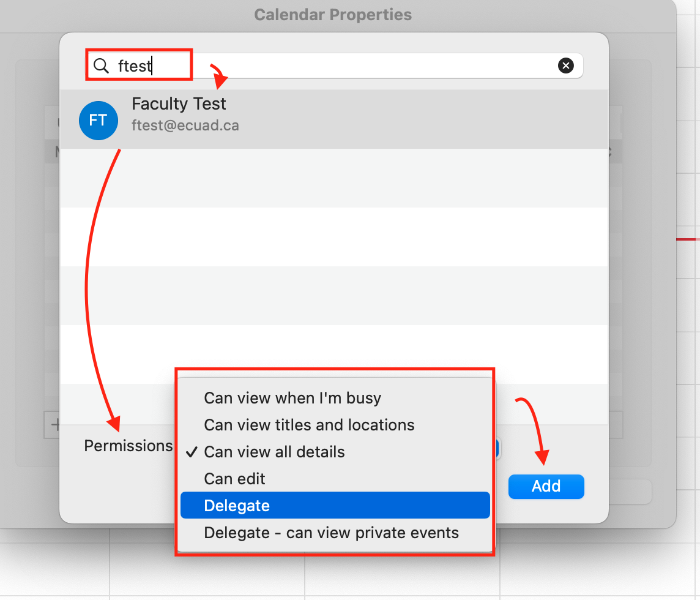
Task: Click the Calendar Properties window title
Action: pos(333,15)
